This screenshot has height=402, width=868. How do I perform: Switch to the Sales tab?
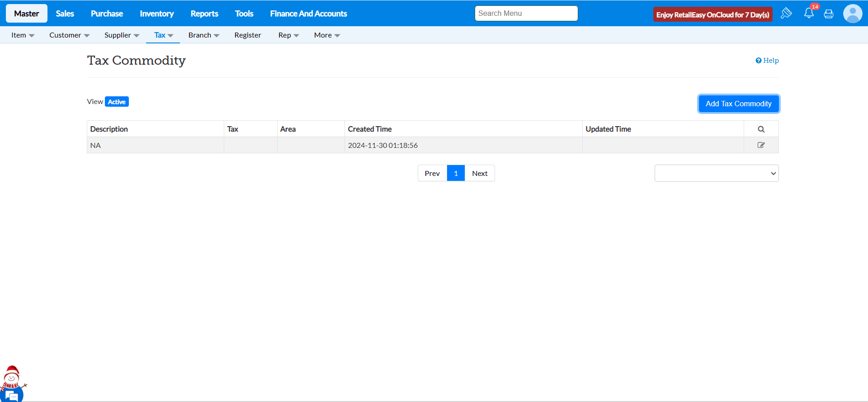(65, 14)
